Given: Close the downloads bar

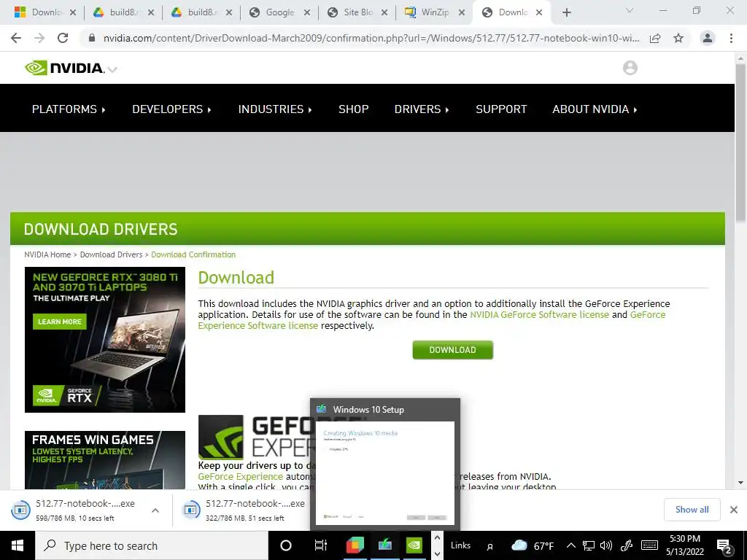Looking at the screenshot, I should click(x=734, y=510).
